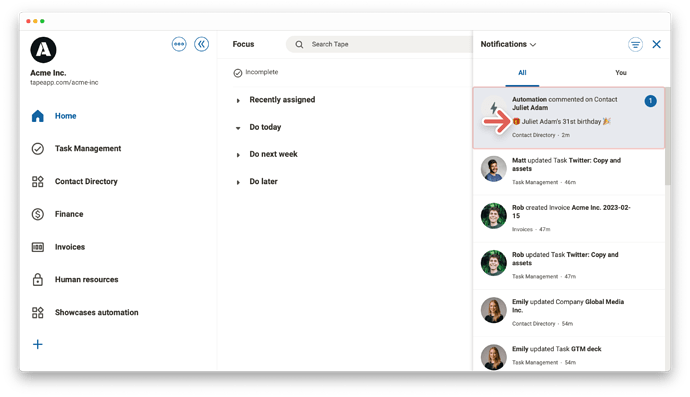Click Emily's avatar on Global Media notification
Viewport: 690px width, 397px height.
494,310
